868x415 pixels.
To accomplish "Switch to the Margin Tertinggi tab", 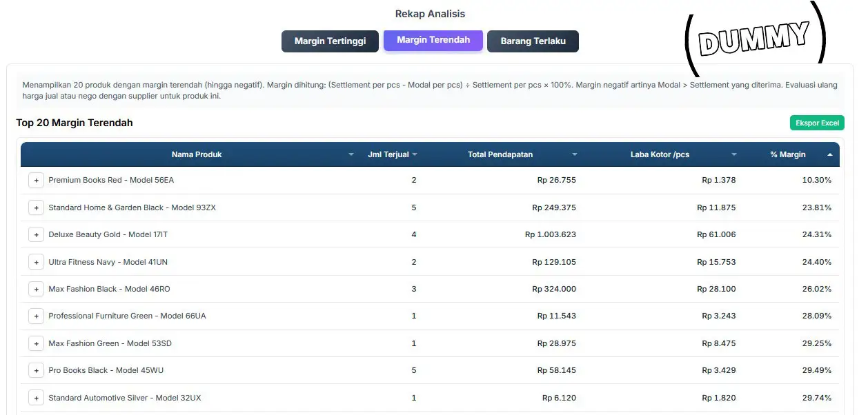I will pos(330,41).
